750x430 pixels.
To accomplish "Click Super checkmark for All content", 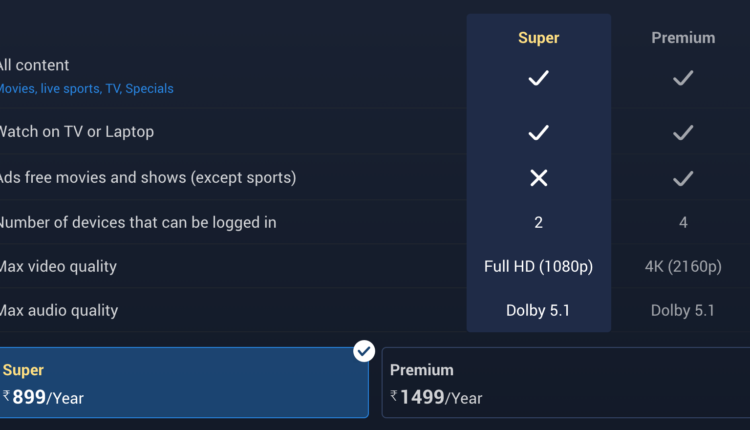I will click(x=538, y=78).
